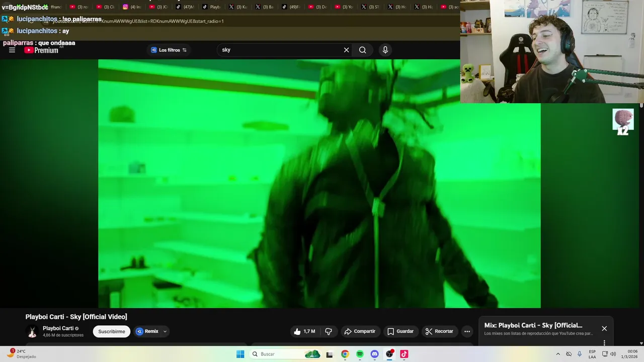Click the tray microphone indicator
This screenshot has height=362, width=644.
580,354
